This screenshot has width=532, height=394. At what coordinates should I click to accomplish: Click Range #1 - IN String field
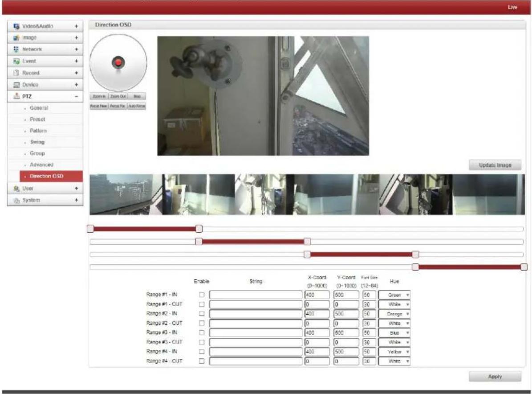click(x=256, y=295)
